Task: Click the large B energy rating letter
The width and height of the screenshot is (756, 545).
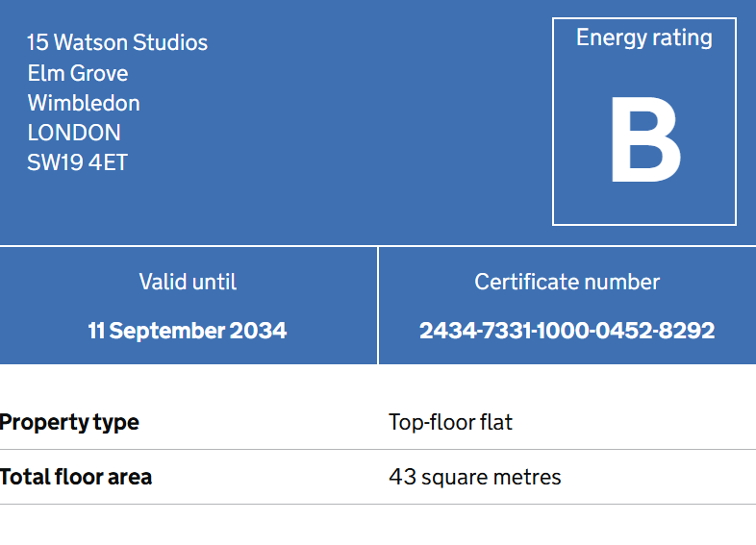Action: point(645,139)
